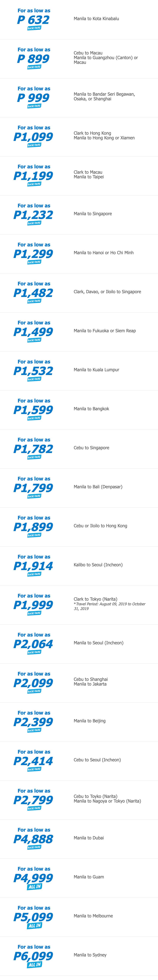Click the ALL IN badge under P4,999
This screenshot has width=158, height=980.
pyautogui.click(x=34, y=886)
